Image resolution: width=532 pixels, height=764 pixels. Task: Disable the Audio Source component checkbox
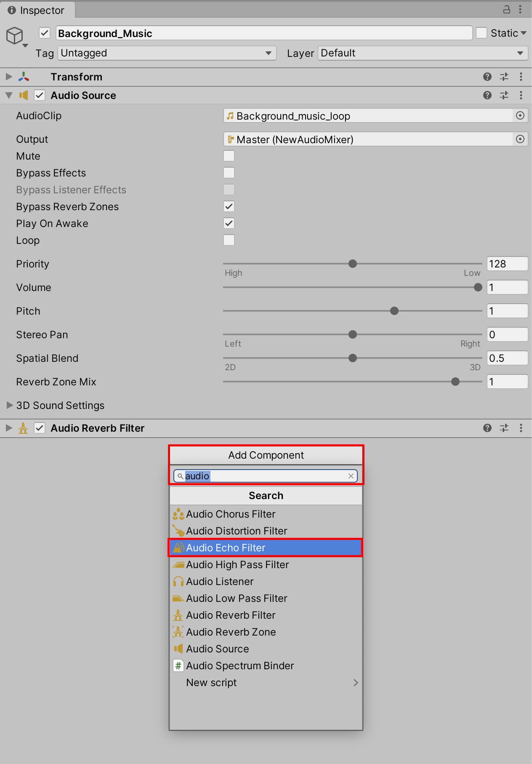[x=40, y=95]
